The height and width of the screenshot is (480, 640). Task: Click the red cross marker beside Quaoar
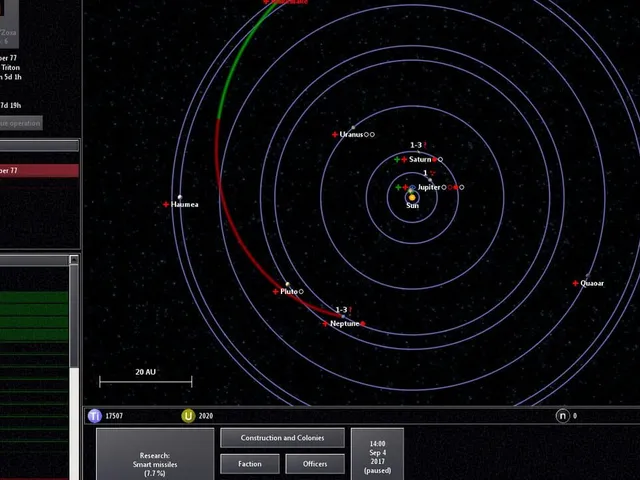(576, 283)
